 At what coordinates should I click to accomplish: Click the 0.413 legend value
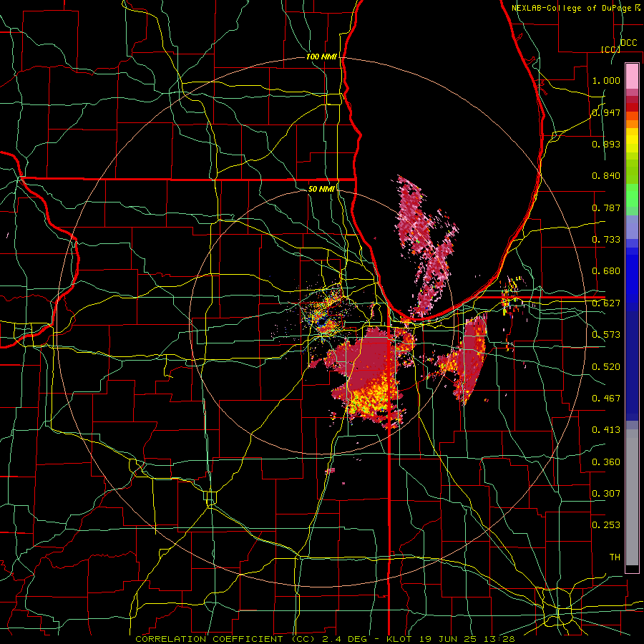point(606,430)
